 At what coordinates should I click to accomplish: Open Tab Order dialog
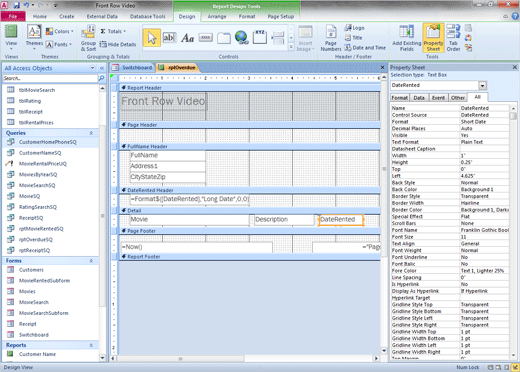coord(453,38)
